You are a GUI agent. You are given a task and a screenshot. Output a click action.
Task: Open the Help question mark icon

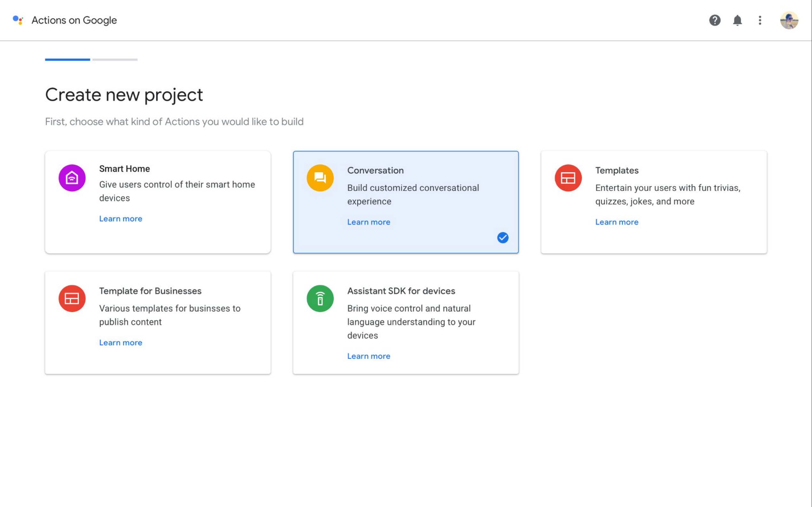tap(715, 20)
